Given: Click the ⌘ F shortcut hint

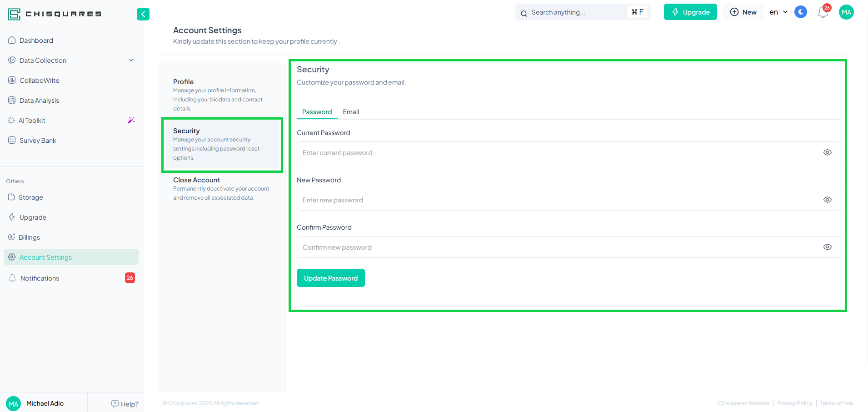Looking at the screenshot, I should point(637,12).
